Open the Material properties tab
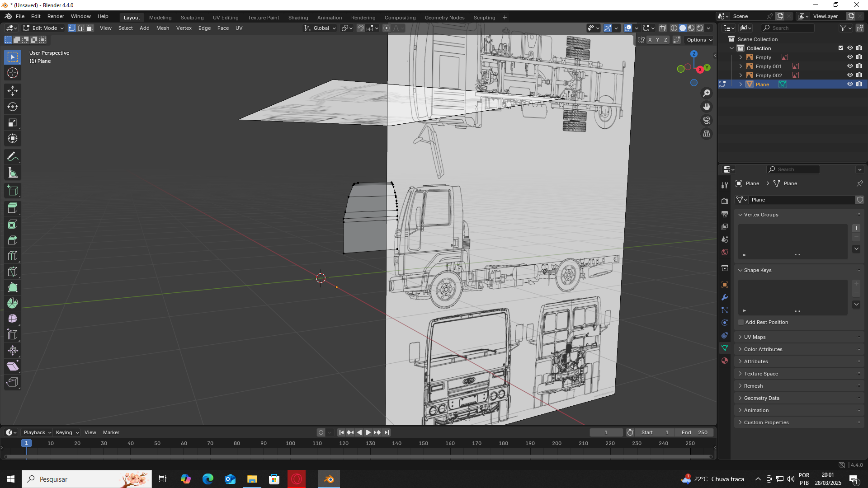868x488 pixels. click(x=725, y=361)
